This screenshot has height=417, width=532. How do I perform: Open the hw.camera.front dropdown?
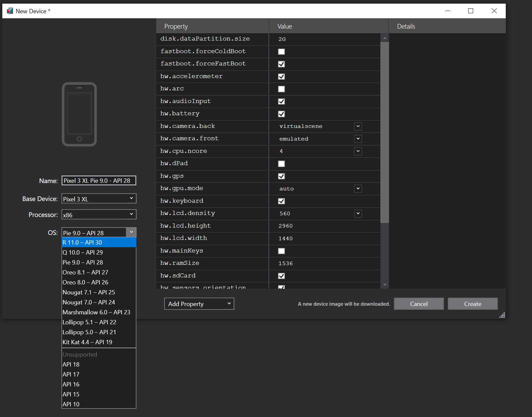(358, 139)
